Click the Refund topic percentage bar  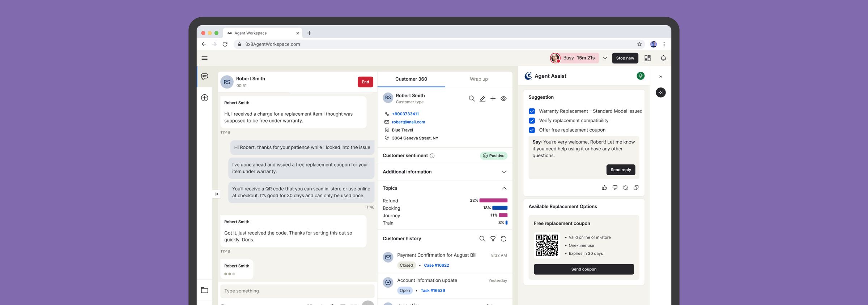pyautogui.click(x=493, y=201)
